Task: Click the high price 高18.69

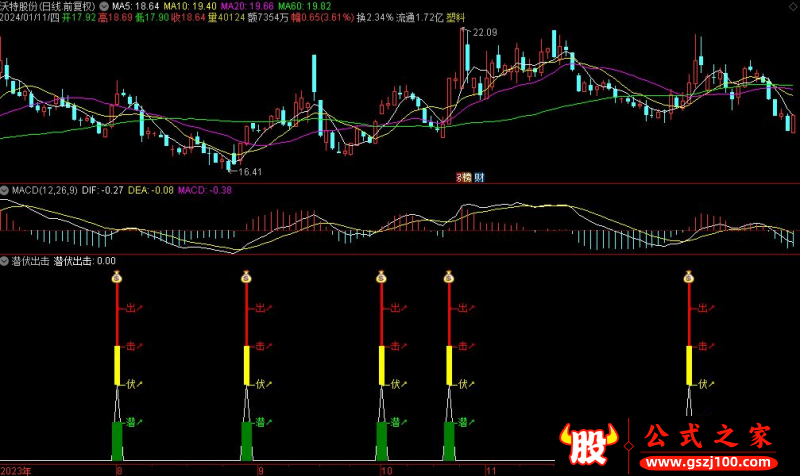Action: (x=115, y=18)
